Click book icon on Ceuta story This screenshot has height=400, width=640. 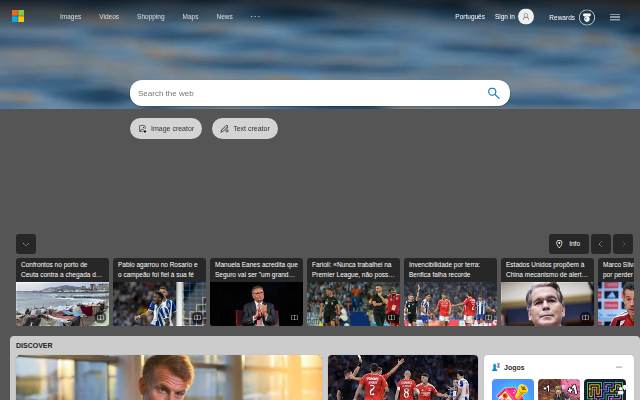tap(100, 317)
